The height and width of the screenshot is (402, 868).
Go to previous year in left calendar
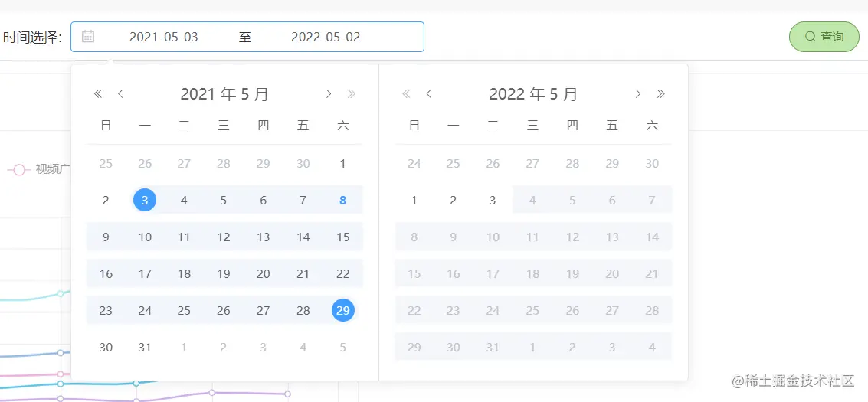coord(98,94)
